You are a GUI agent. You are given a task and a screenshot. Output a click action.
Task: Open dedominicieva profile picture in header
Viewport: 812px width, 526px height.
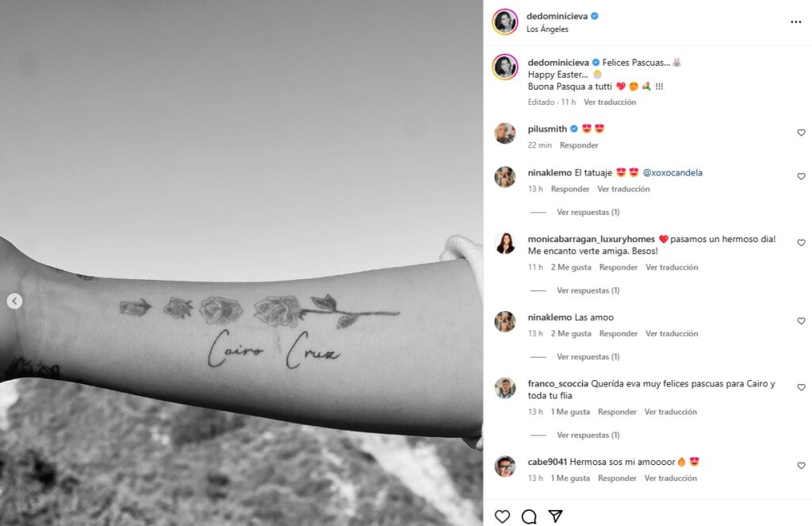(505, 21)
